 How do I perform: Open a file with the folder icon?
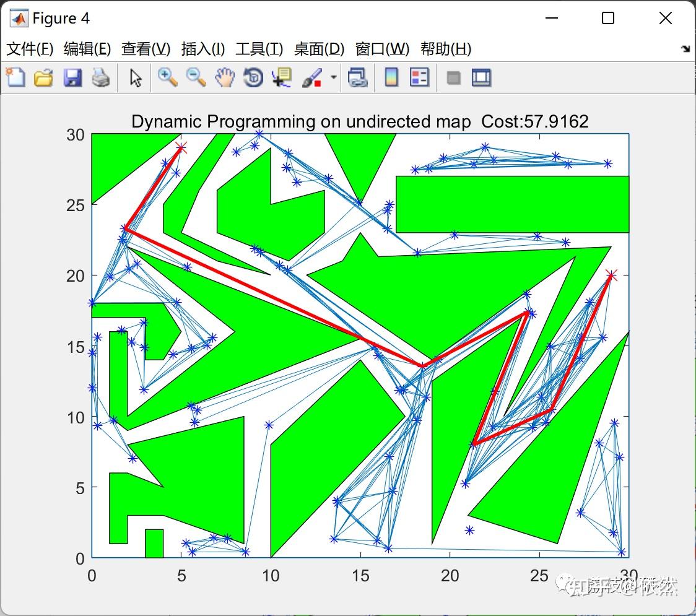[x=43, y=78]
